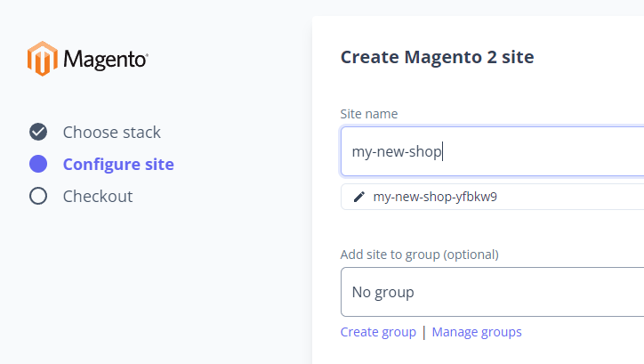Screen dimensions: 644x364
Task: Click the filled purple Configure site step circle
Action: tap(38, 164)
